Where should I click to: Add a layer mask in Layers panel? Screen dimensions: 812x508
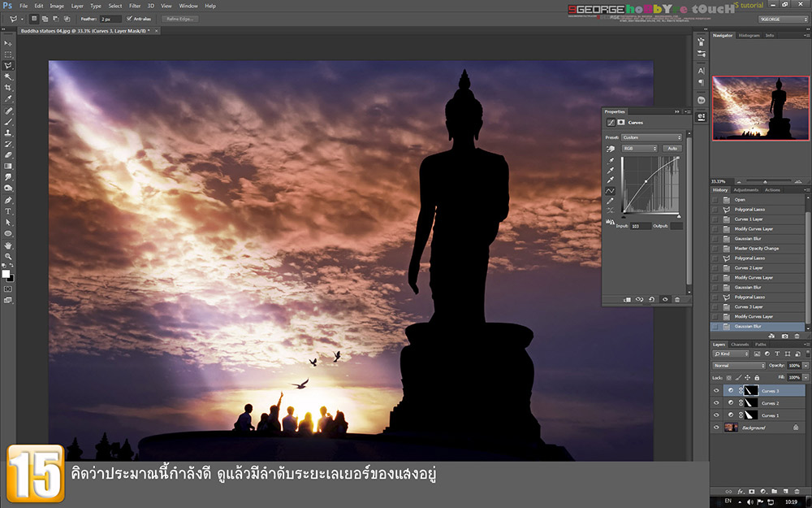[x=751, y=492]
